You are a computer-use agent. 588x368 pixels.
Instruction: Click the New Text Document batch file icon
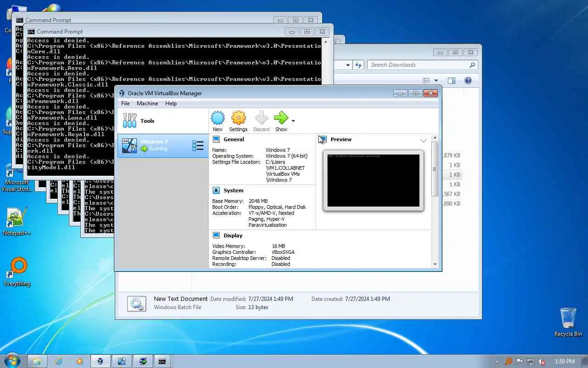136,304
